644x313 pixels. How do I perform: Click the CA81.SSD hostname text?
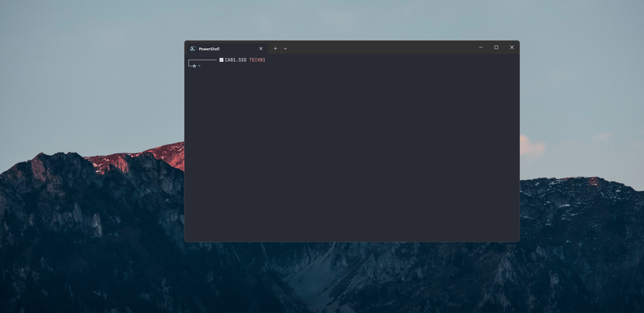point(236,60)
